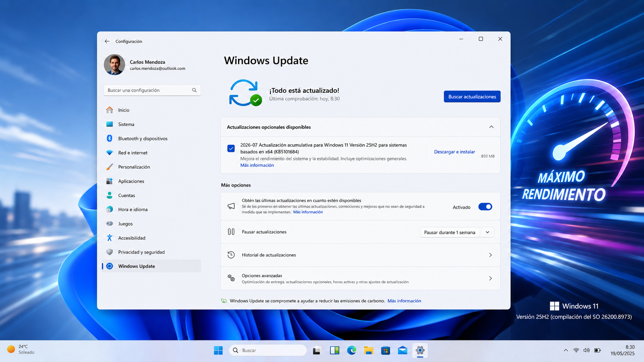This screenshot has width=644, height=362.
Task: Click the Cuentas person icon
Action: tap(110, 195)
